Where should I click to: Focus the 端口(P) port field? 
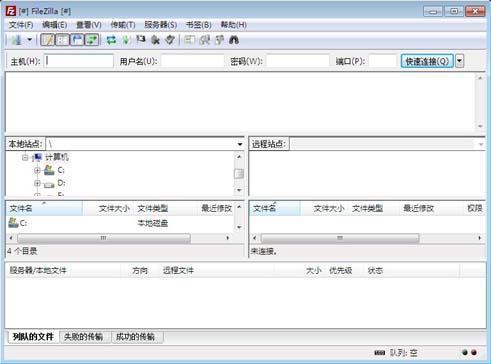(383, 61)
